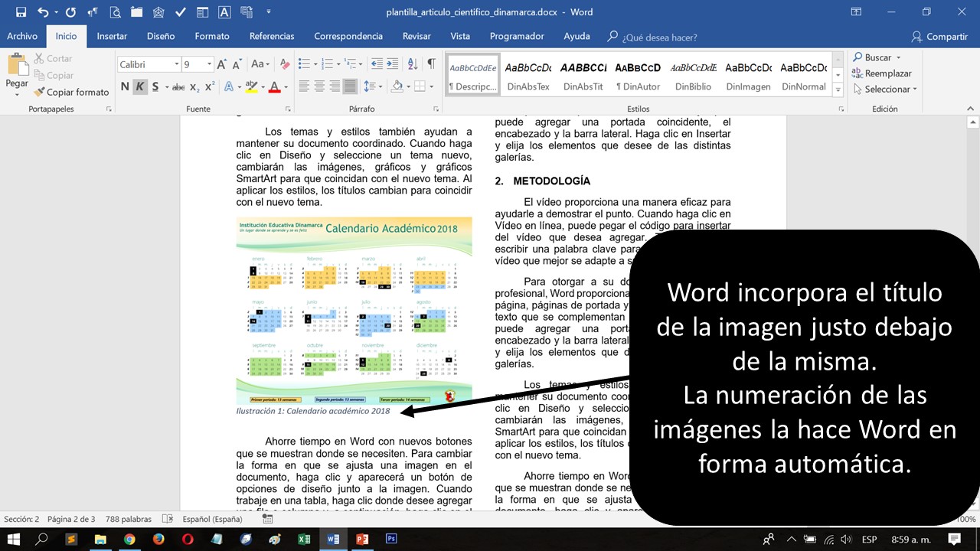Expand bullet list options arrow
Image resolution: width=980 pixels, height=551 pixels.
point(315,64)
